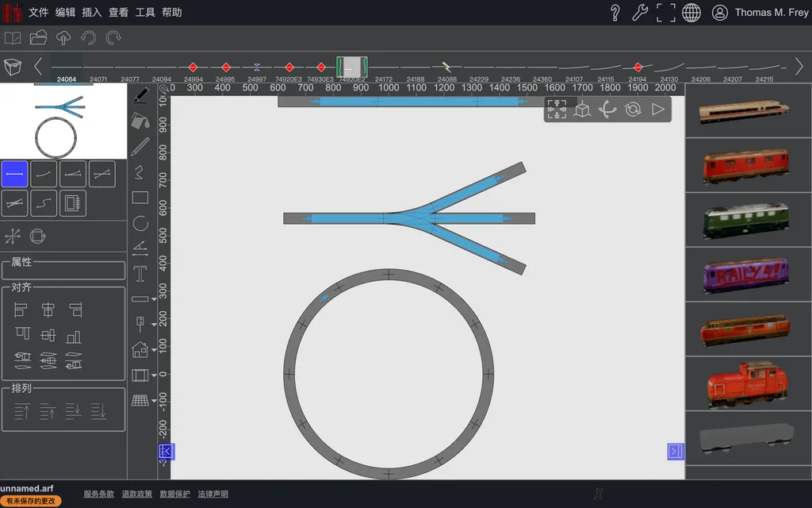Select track piece 74920E2 in the library
Screen dimensions: 812x508
(351, 70)
